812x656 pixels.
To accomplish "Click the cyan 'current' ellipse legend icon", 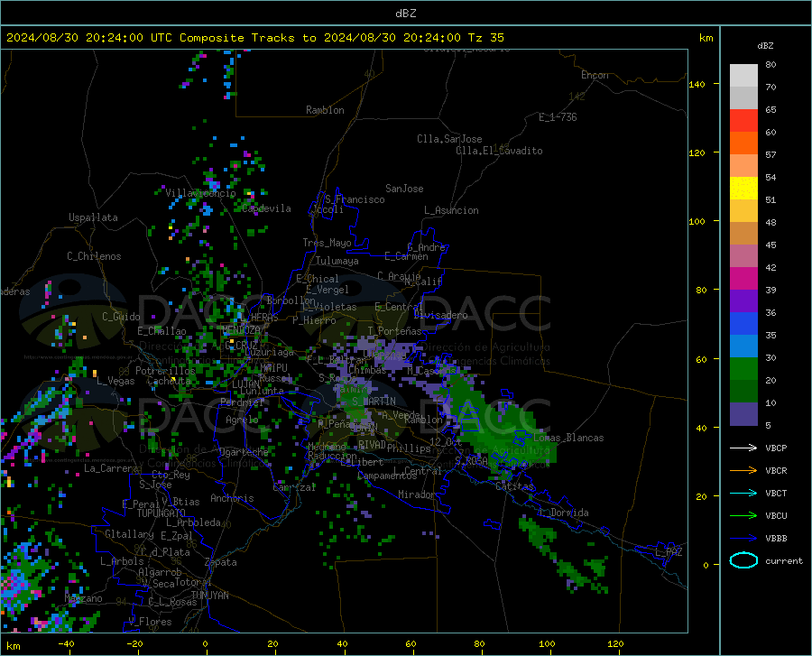I will pos(743,560).
